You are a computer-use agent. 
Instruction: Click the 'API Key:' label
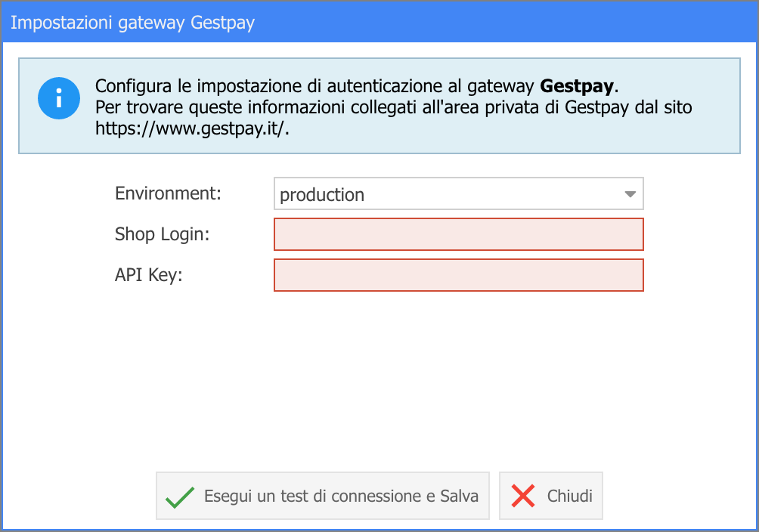149,275
